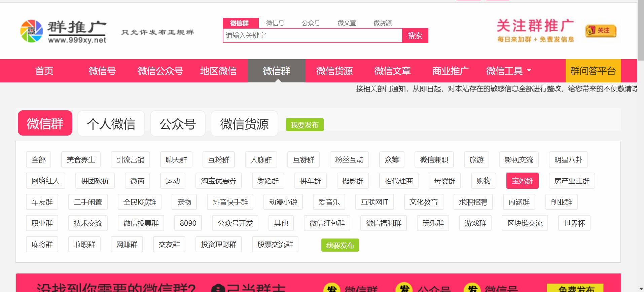Select the 车友群 category
The width and height of the screenshot is (644, 292).
[x=42, y=202]
